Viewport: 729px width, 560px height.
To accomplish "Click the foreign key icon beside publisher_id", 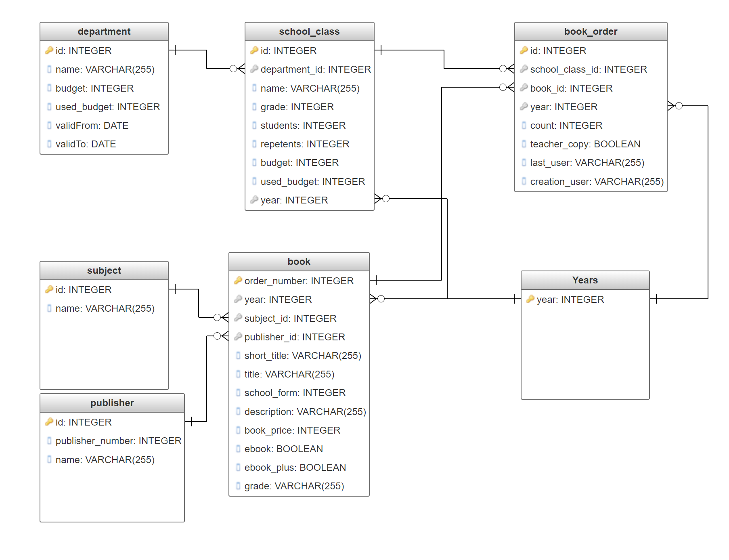I will (238, 337).
